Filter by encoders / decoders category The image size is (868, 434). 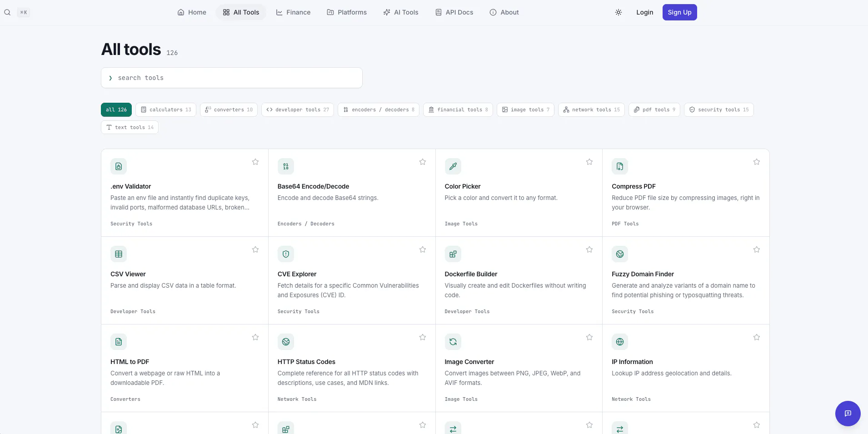click(x=379, y=110)
